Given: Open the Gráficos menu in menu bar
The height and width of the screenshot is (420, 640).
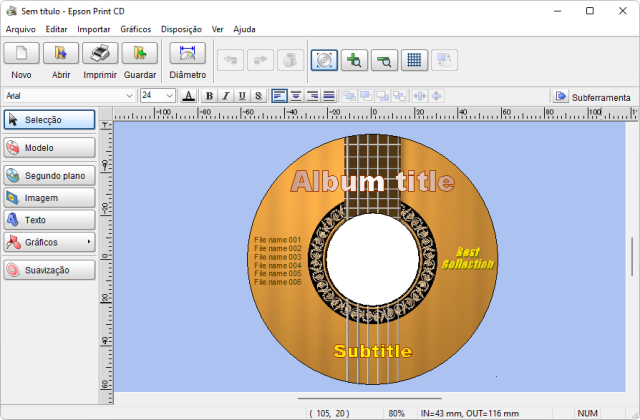Looking at the screenshot, I should tap(136, 29).
